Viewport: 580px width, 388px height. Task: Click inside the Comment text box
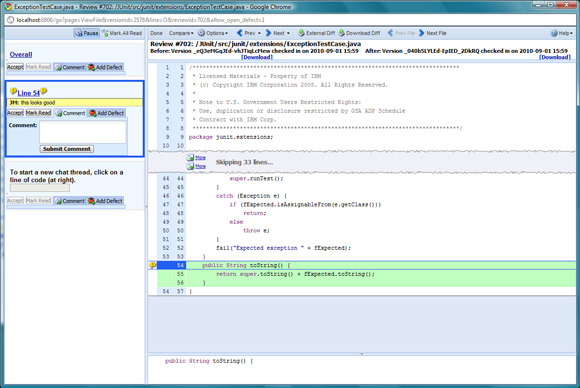point(83,132)
